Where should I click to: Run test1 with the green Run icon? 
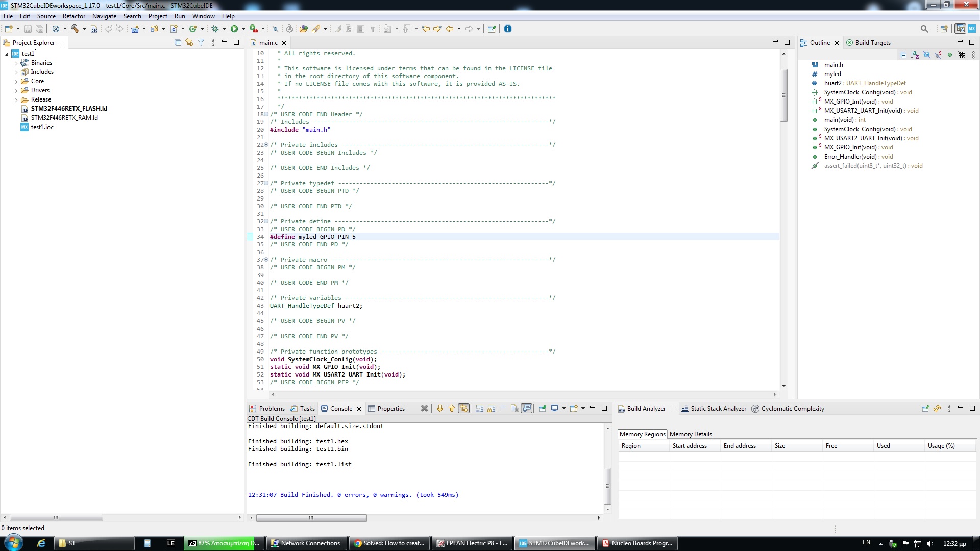tap(234, 29)
